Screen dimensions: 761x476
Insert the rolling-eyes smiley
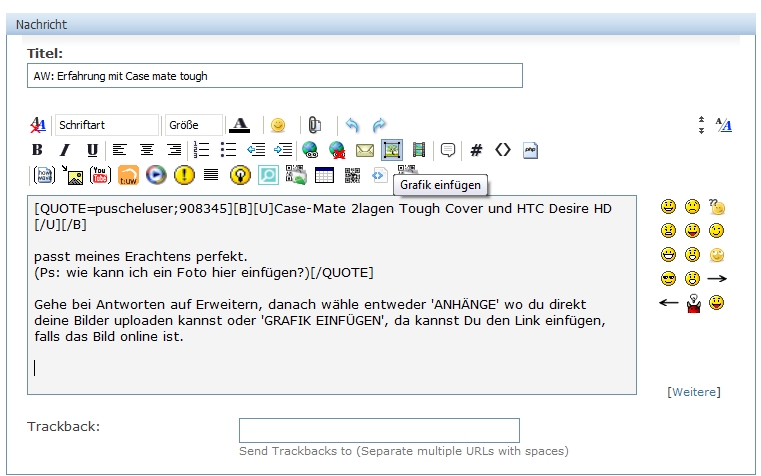[716, 255]
